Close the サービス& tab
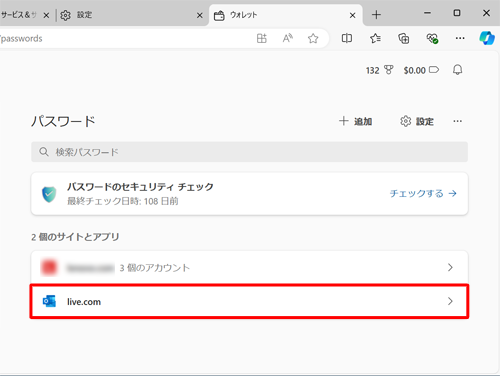Screen dimensions: 500x376 [46, 15]
